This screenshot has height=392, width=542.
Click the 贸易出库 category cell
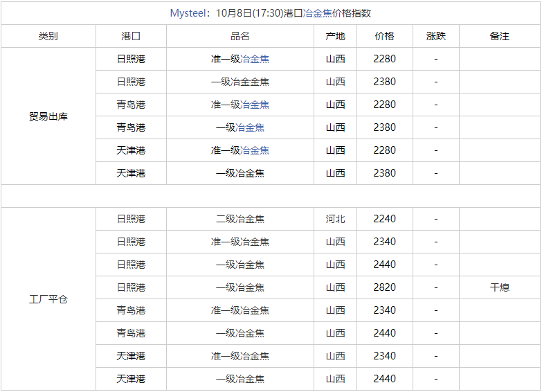[48, 116]
